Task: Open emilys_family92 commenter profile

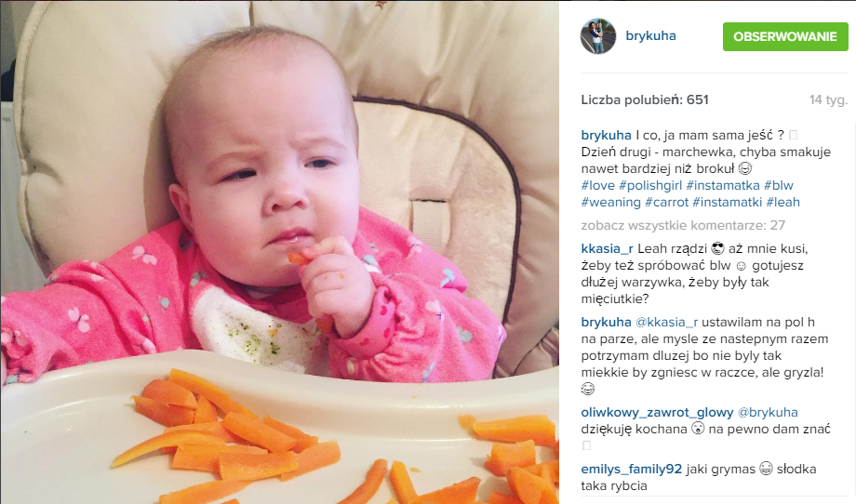Action: (632, 469)
